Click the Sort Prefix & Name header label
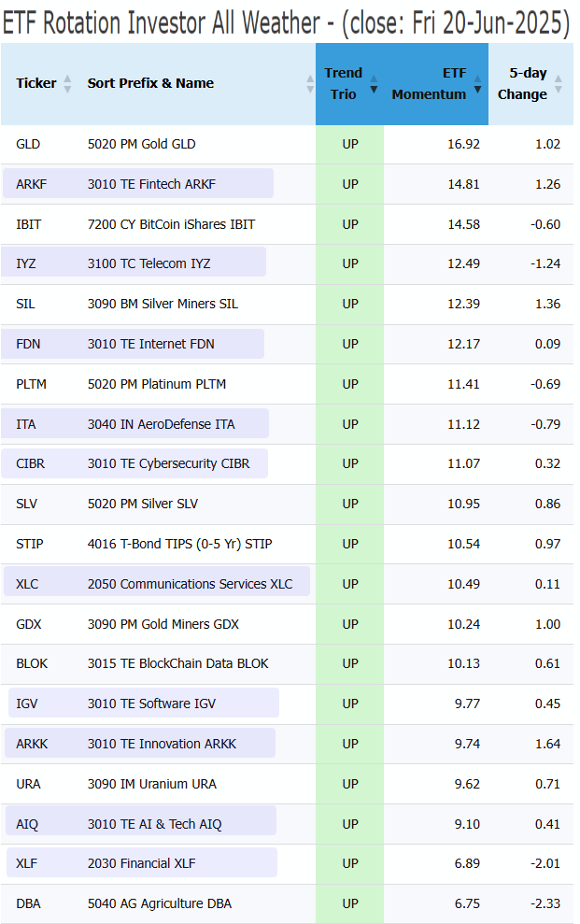The image size is (580, 924). pos(150,84)
